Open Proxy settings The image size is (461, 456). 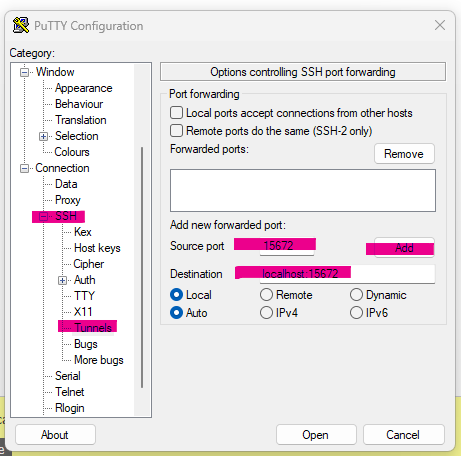68,200
